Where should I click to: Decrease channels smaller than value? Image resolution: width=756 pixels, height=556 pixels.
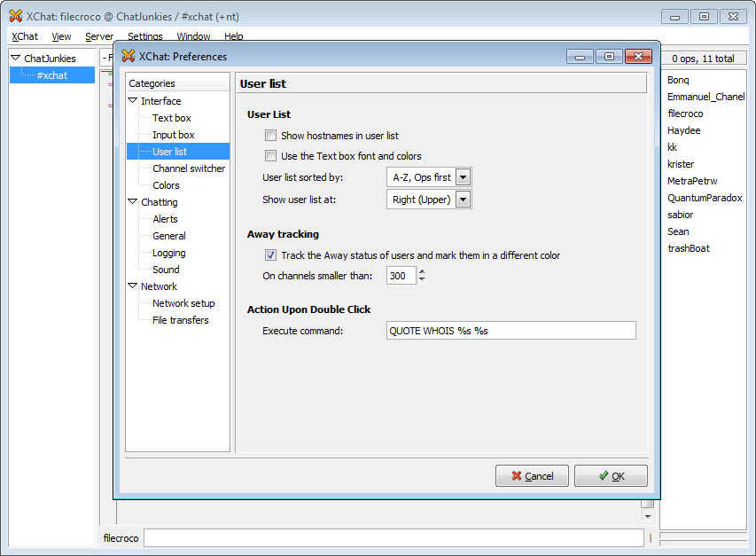click(423, 279)
